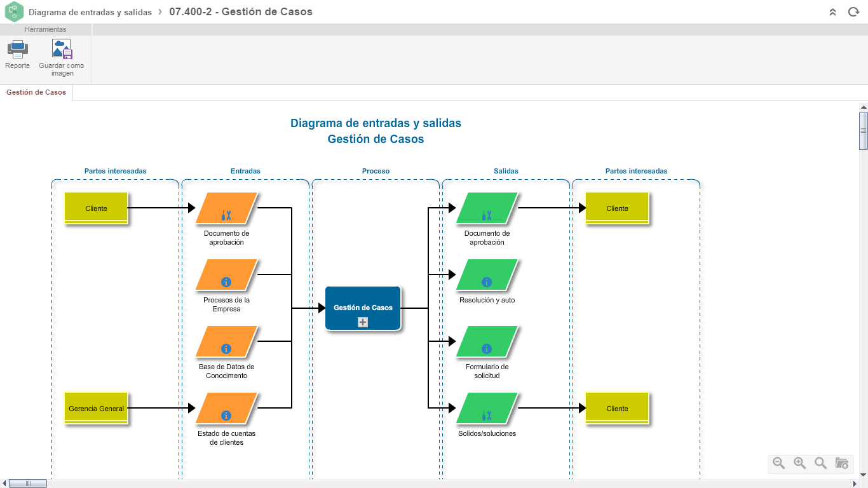The width and height of the screenshot is (868, 488).
Task: Click the Guardar como imagen icon
Action: tap(62, 50)
